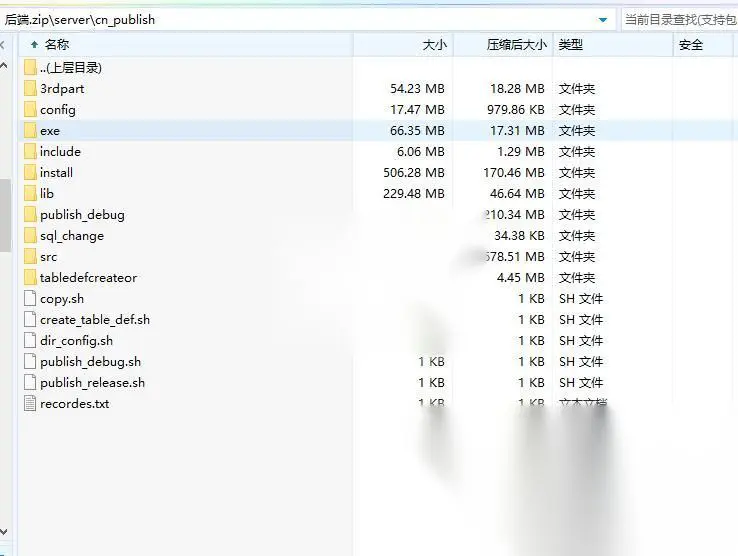
Task: Open the address path dropdown arrow
Action: tap(602, 20)
